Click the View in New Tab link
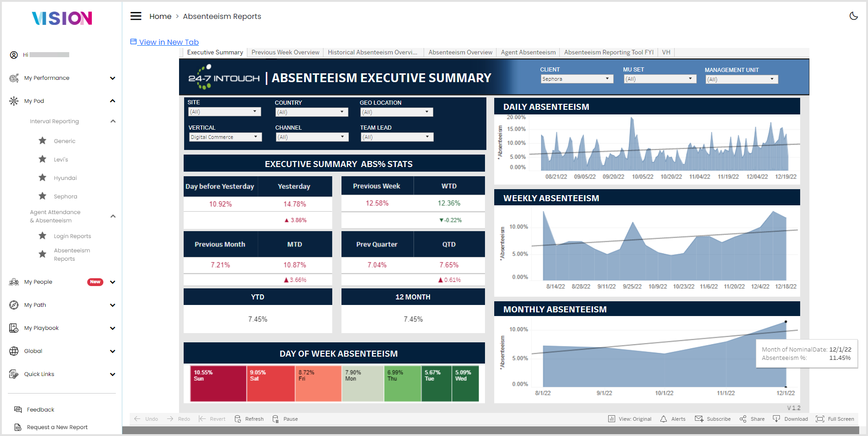The image size is (868, 436). tap(164, 42)
